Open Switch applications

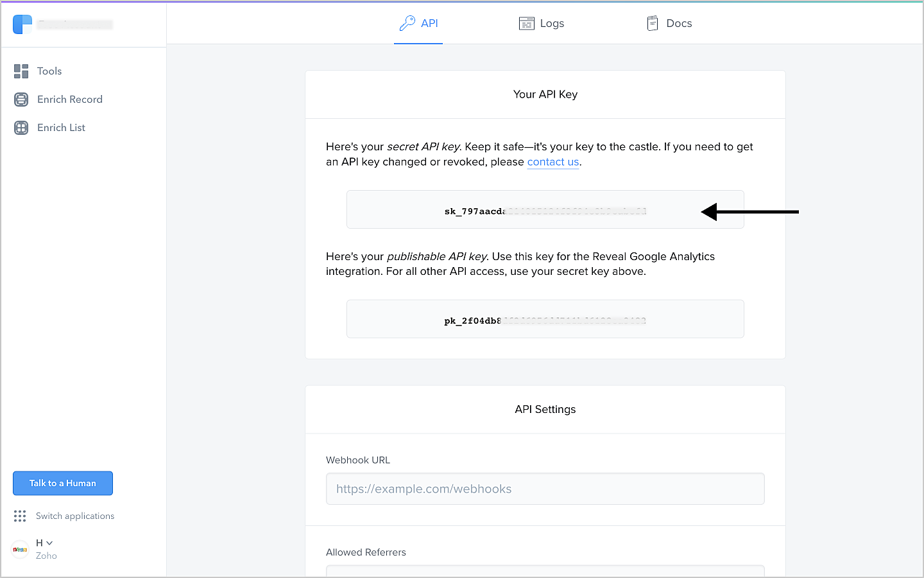[x=74, y=516]
